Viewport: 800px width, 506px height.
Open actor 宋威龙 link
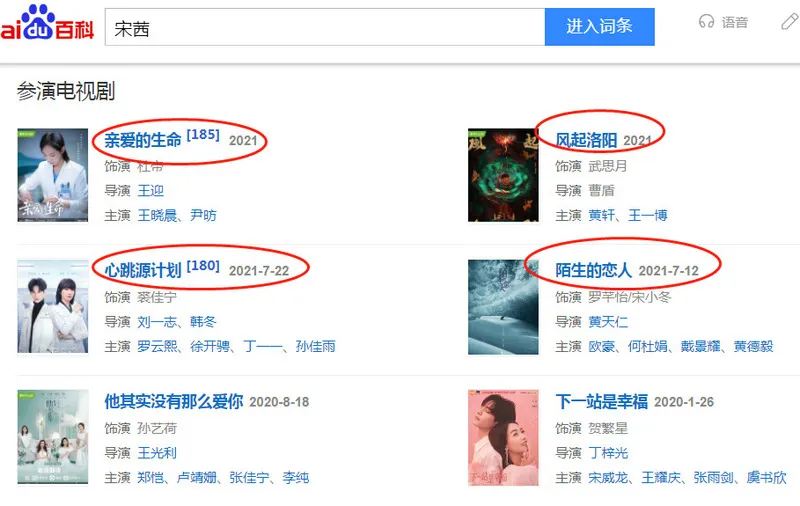608,478
